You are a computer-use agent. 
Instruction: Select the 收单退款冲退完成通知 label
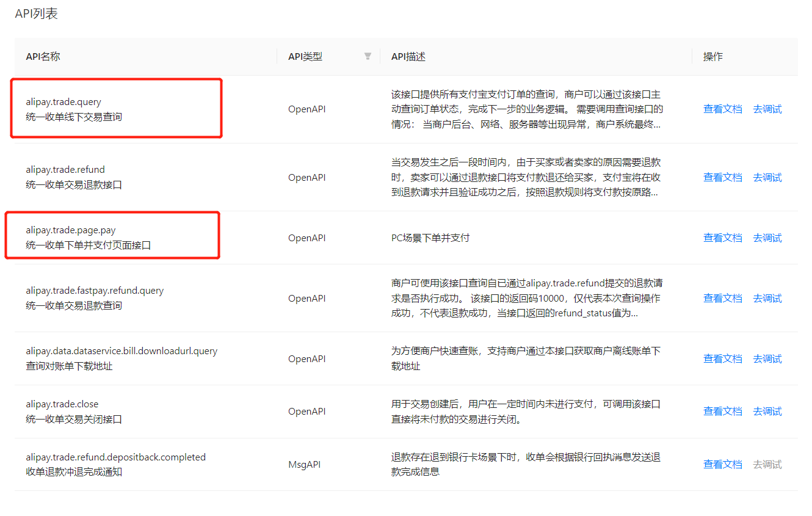click(74, 472)
